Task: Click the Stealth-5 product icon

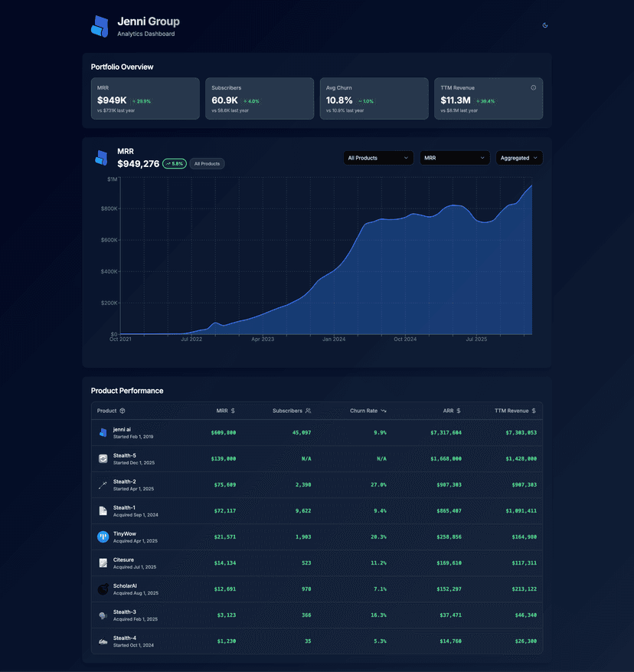Action: [103, 458]
